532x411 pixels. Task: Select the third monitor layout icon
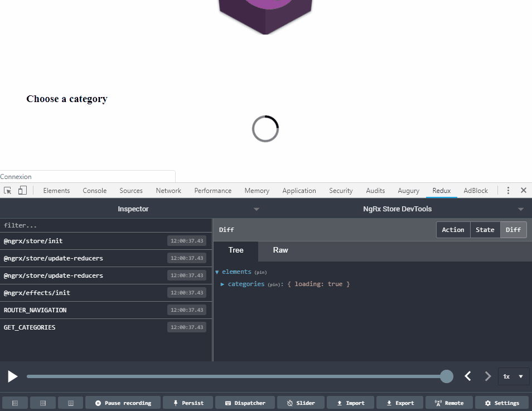tap(71, 403)
